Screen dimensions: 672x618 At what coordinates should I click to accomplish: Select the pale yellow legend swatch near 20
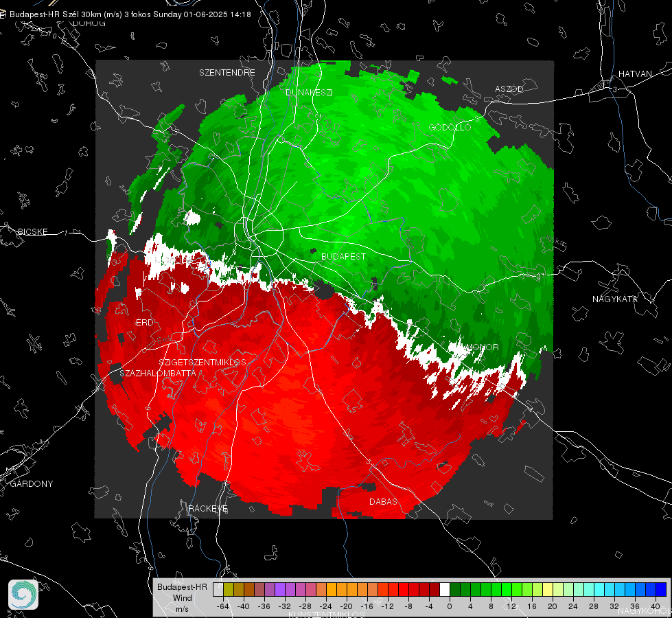coord(548,589)
